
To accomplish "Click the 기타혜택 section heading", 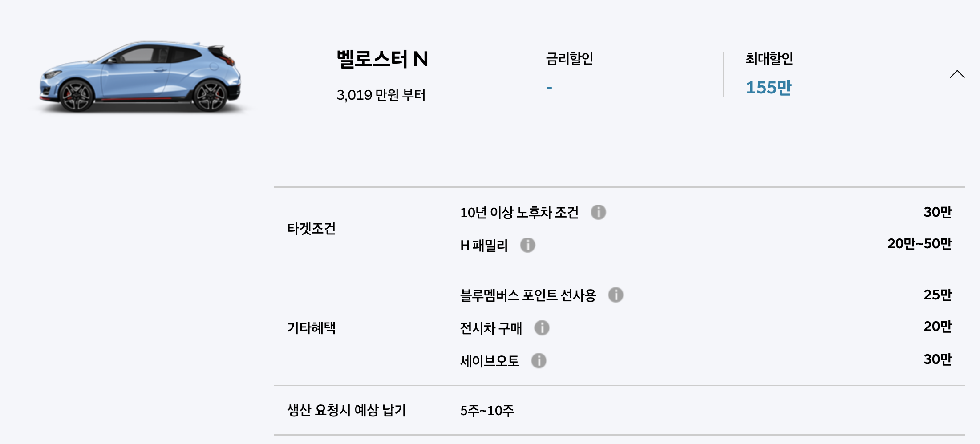I will pyautogui.click(x=311, y=328).
